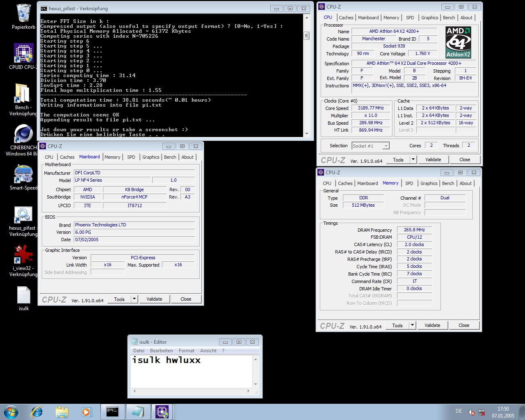525x420 pixels.
Task: Click the isulk Editor title bar icon
Action: pyautogui.click(x=135, y=342)
